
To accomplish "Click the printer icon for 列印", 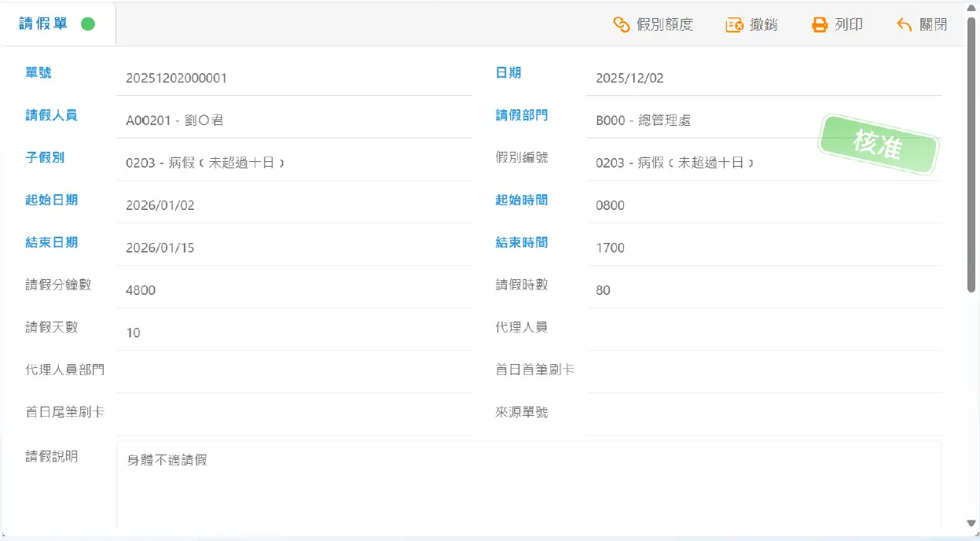I will (820, 25).
